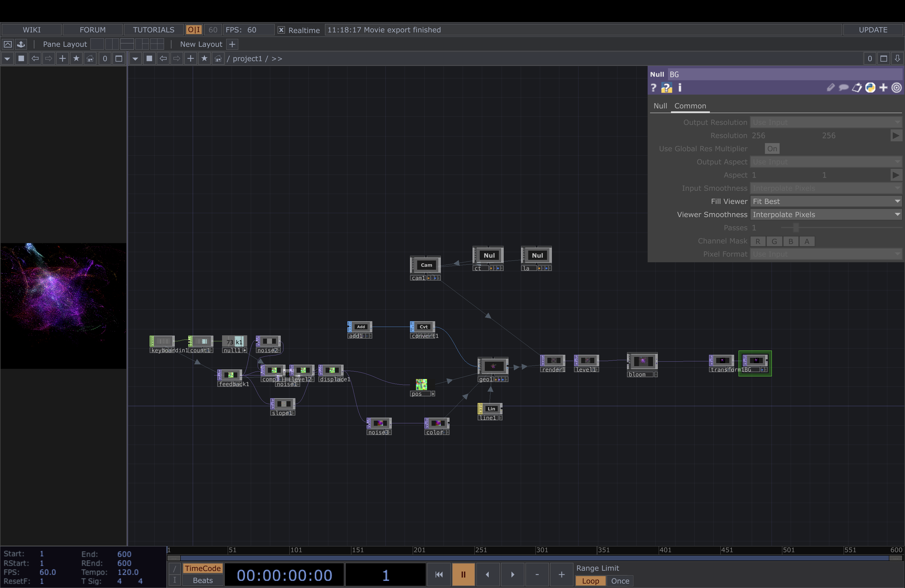Click the bookmark star icon in network path bar
This screenshot has width=905, height=588.
pyautogui.click(x=204, y=59)
